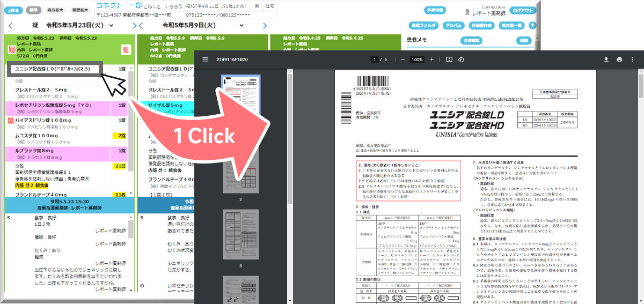The height and width of the screenshot is (304, 644).
Task: Rotate the PDF counterclockwise
Action: click(x=461, y=60)
